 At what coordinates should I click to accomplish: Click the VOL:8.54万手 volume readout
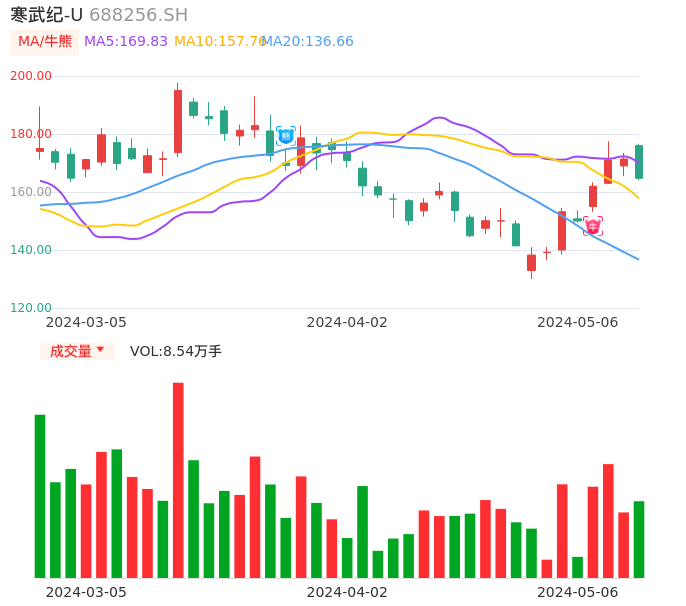click(x=176, y=351)
